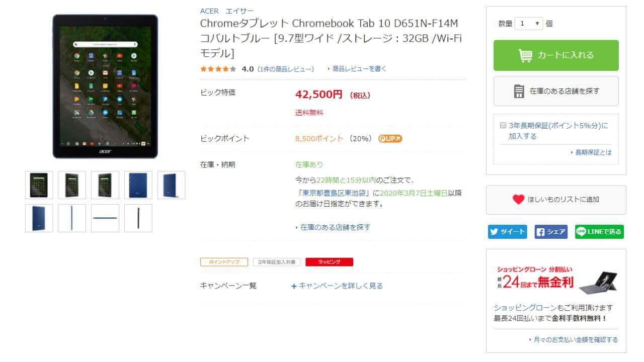The height and width of the screenshot is (362, 644).
Task: Open the shopping loan 24回 banner
Action: (556, 278)
